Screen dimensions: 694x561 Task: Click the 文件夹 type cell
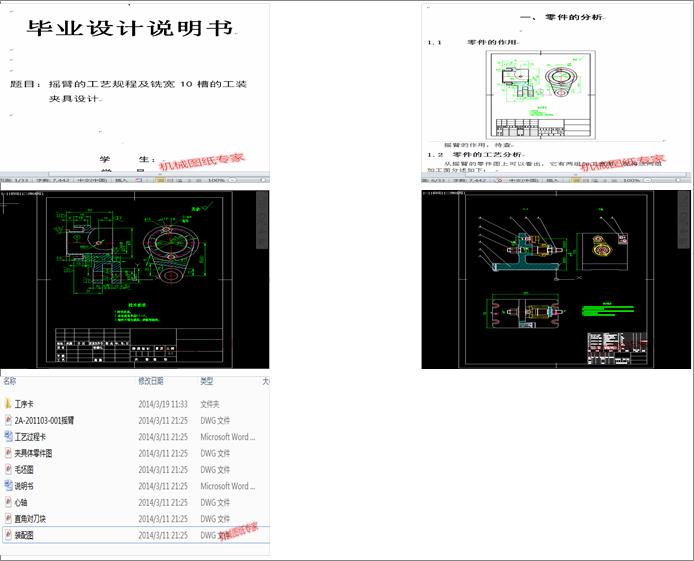pos(210,404)
